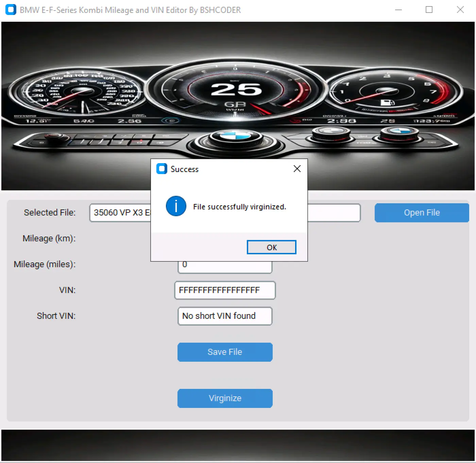Screen dimensions: 476x463
Task: Maximize the Kombi Mileage editor window
Action: tap(429, 10)
